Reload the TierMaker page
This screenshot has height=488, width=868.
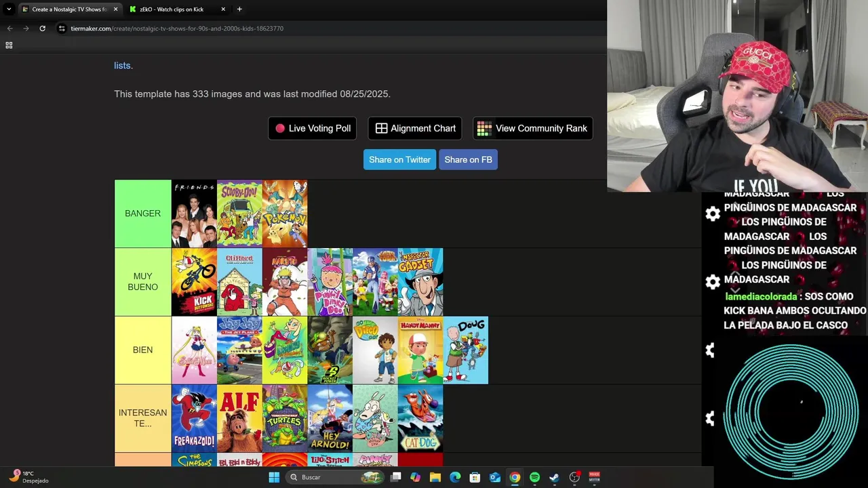click(x=42, y=28)
